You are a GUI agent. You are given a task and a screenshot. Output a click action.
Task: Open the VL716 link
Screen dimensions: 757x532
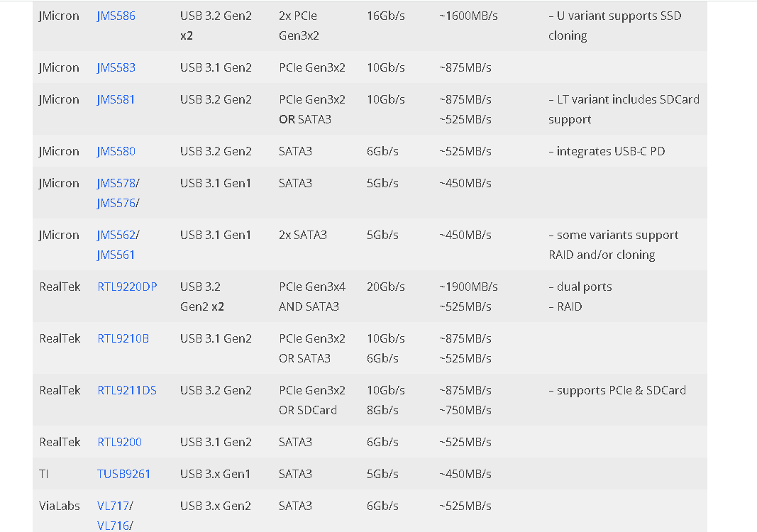point(113,525)
